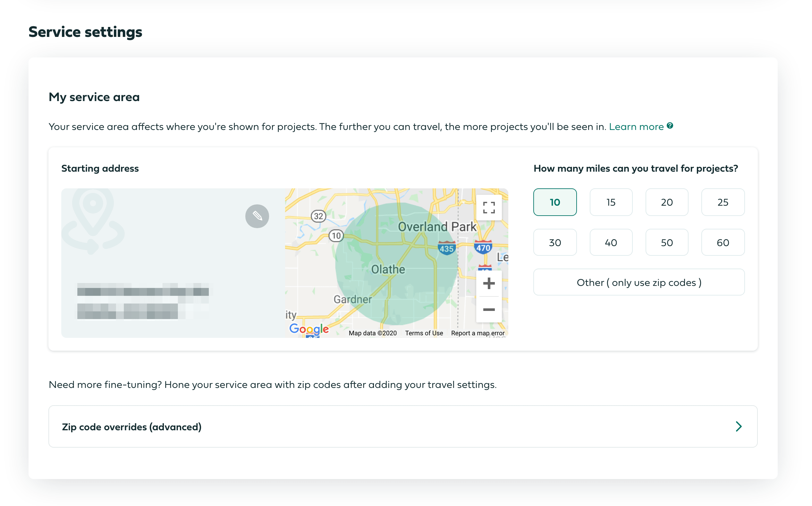Zoom out the map with minus

point(489,310)
